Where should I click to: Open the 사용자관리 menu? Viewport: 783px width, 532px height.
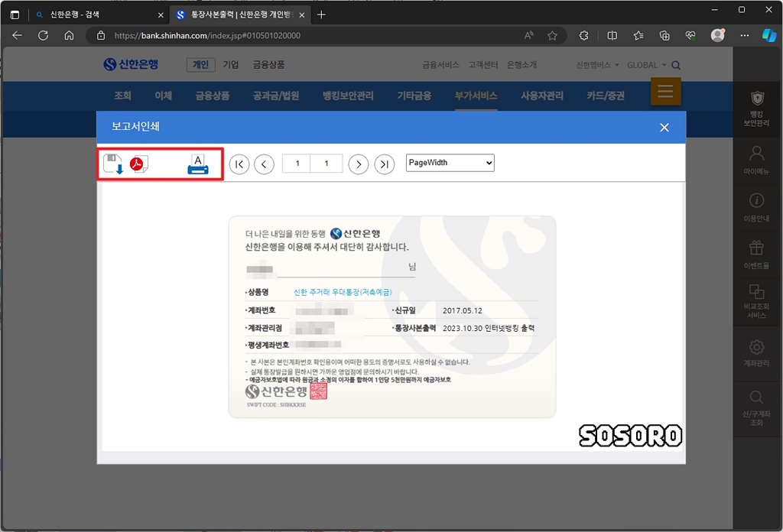[x=542, y=96]
